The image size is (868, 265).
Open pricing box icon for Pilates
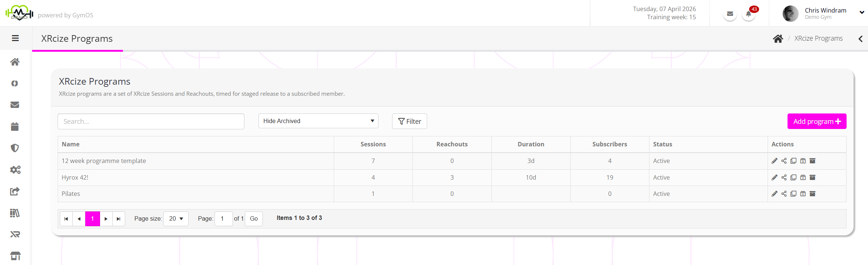click(x=803, y=194)
